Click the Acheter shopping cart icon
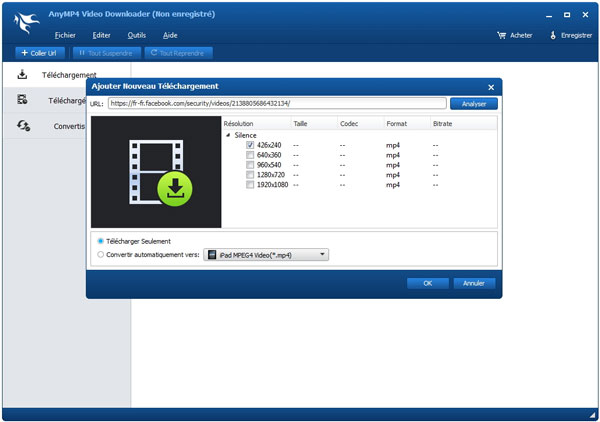The image size is (600, 422). pos(502,35)
